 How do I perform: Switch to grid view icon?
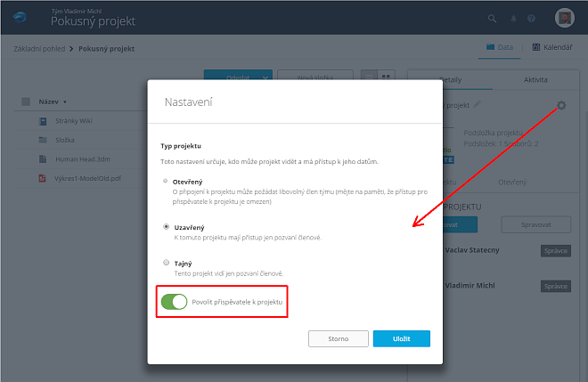pos(386,77)
